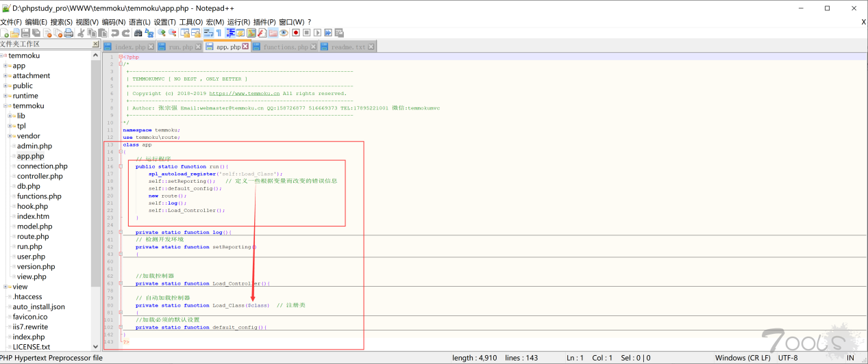The width and height of the screenshot is (868, 364).
Task: Toggle synchronized horizontal scrolling
Action: pyautogui.click(x=196, y=33)
